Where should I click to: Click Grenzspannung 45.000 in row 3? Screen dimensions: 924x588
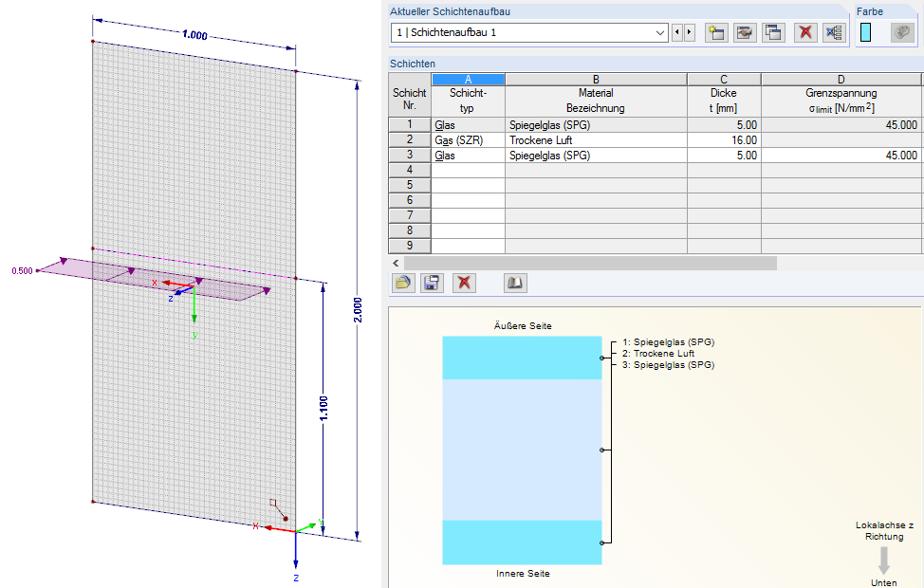(841, 156)
